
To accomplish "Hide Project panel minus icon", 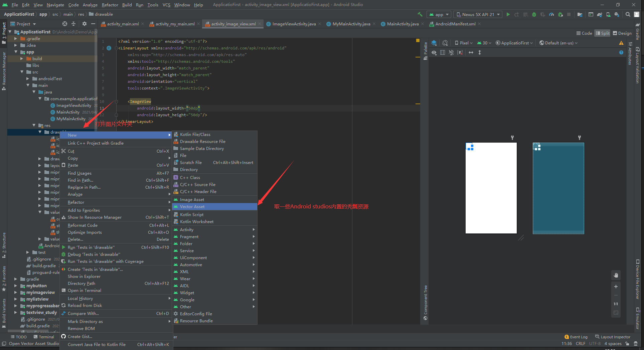I will pos(93,24).
